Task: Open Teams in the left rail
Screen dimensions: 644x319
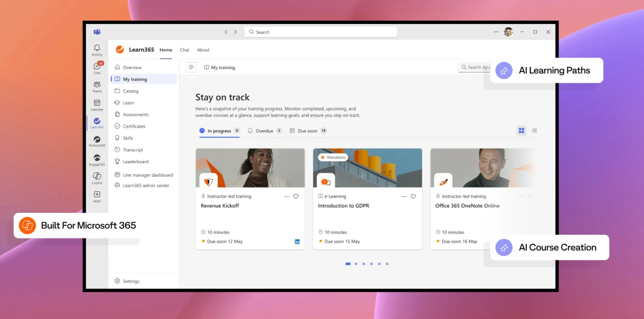Action: tap(97, 87)
